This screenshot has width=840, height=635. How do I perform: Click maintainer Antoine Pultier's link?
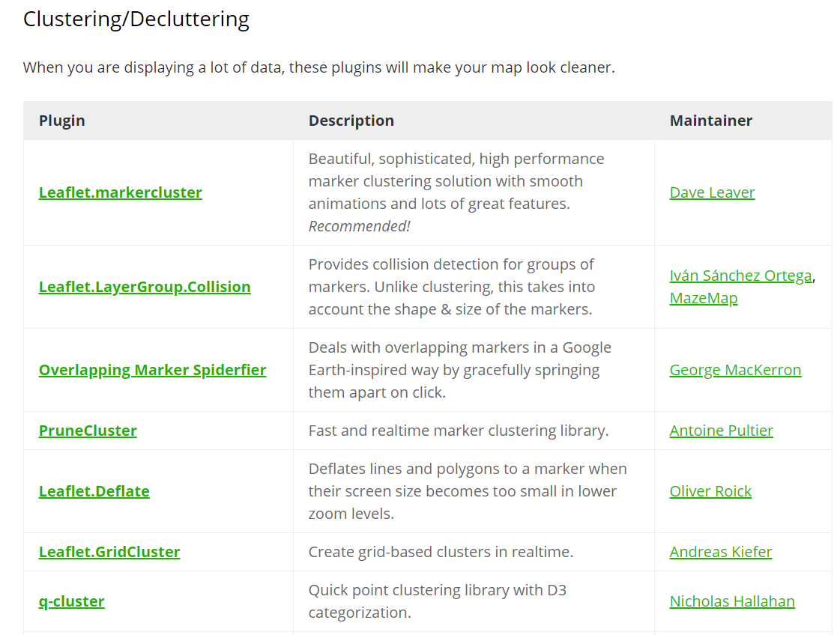721,431
